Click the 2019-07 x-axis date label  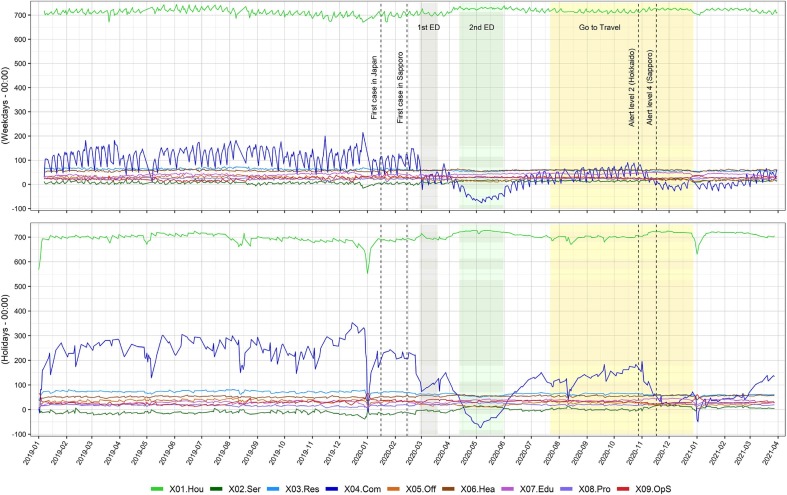(x=195, y=455)
